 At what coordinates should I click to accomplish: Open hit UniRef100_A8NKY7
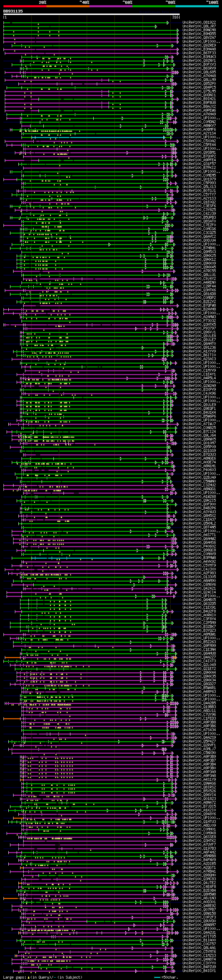[199, 125]
